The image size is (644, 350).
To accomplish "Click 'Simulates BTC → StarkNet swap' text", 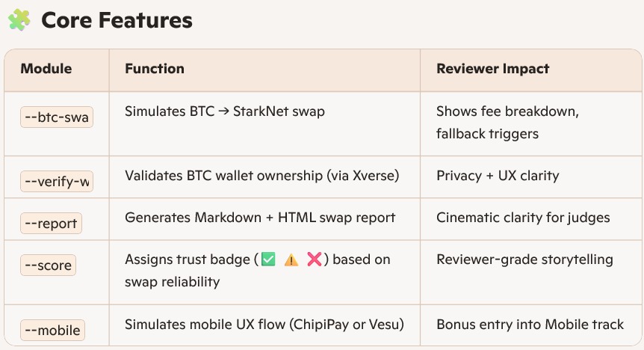I will click(x=225, y=112).
